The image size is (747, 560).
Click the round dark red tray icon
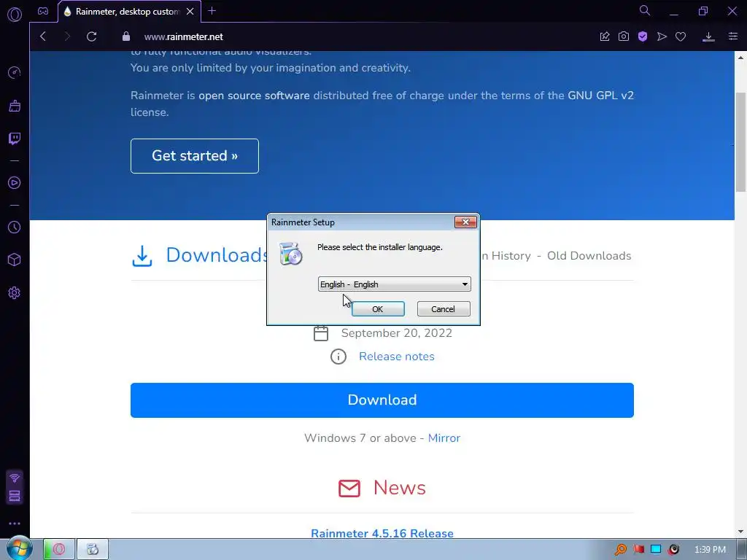coord(673,550)
